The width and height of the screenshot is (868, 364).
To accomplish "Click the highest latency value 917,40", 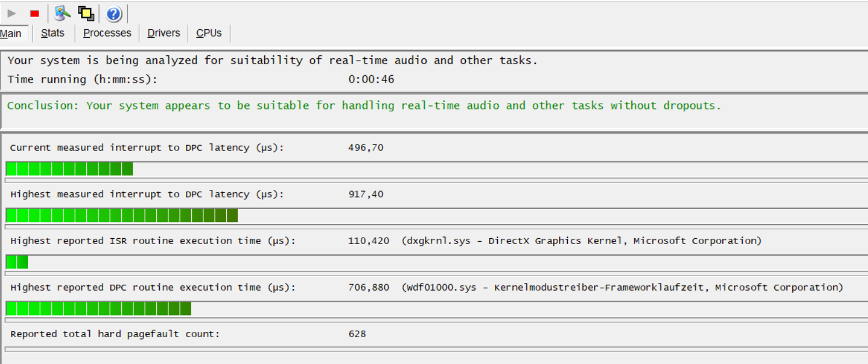I will (366, 194).
